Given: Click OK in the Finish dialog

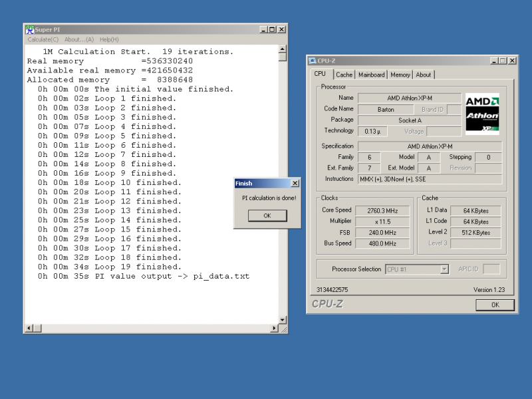Looking at the screenshot, I should tap(267, 215).
